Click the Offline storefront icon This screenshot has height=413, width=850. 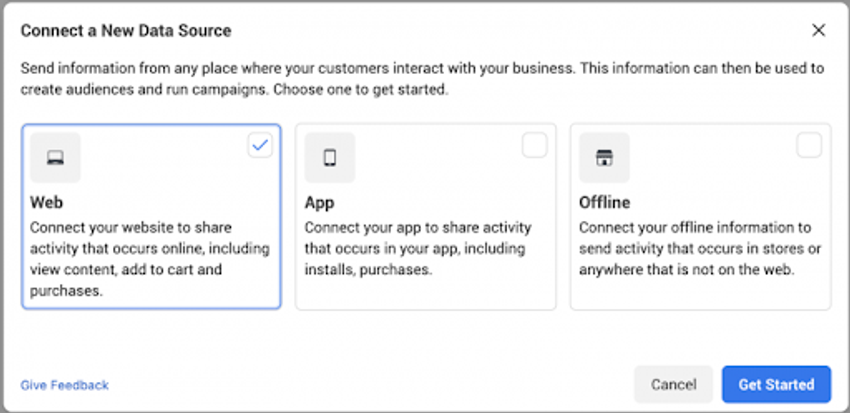coord(604,158)
